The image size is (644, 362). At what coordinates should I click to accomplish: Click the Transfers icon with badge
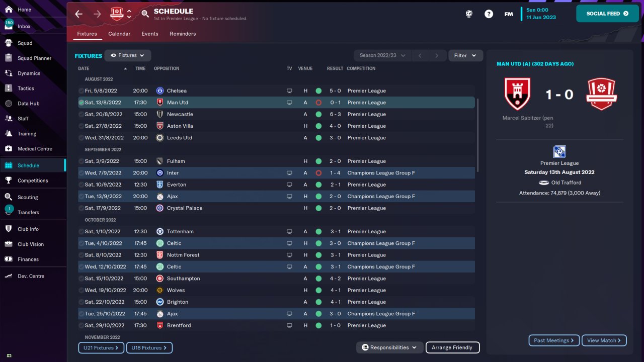click(9, 211)
